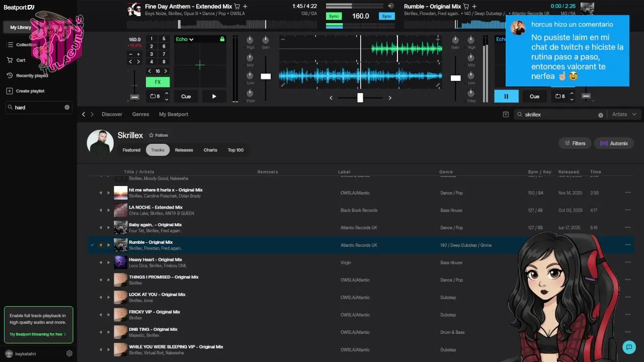Open settings gear next to kaykatahri
Image resolution: width=644 pixels, height=362 pixels.
point(69,353)
